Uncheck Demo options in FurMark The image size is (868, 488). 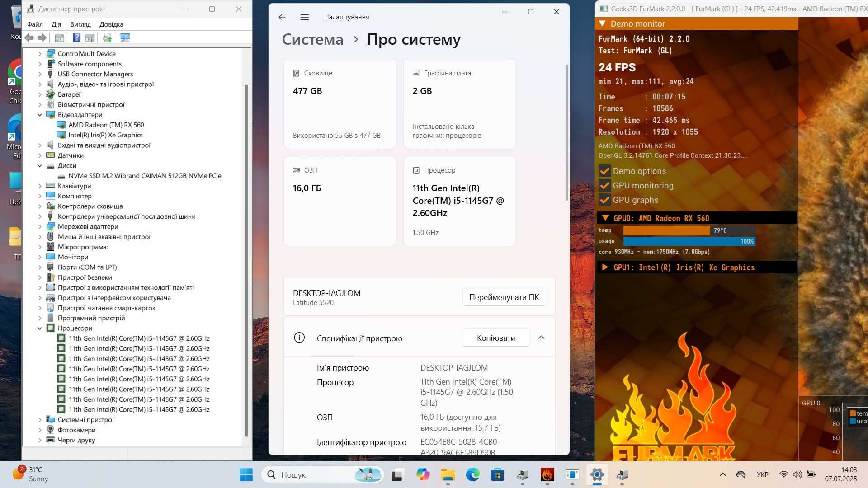pos(604,171)
